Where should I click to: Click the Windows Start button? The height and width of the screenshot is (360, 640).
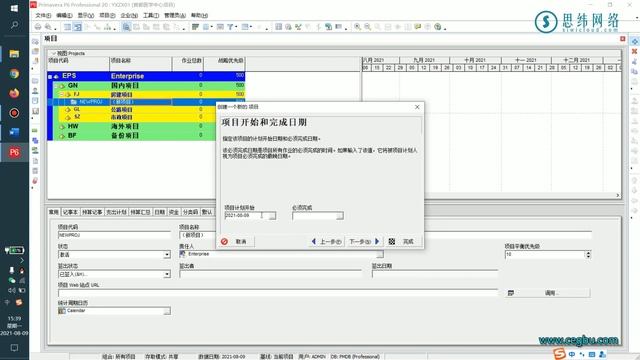coord(14,8)
